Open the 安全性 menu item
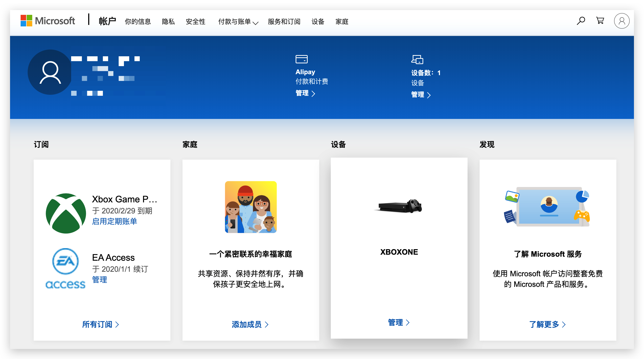Screen dimensions: 644x359 click(x=196, y=22)
